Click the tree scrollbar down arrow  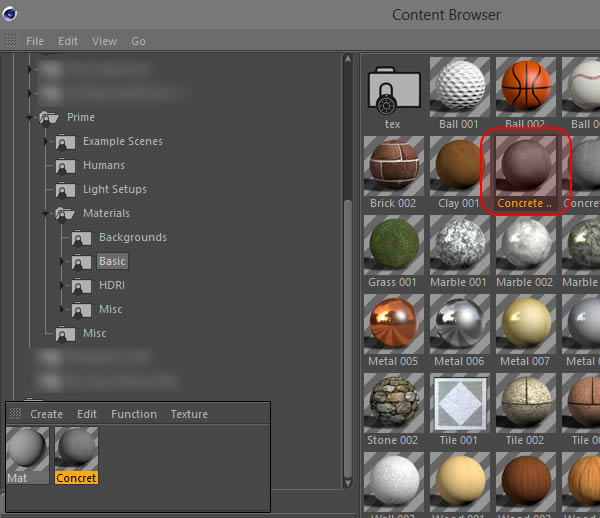[348, 483]
